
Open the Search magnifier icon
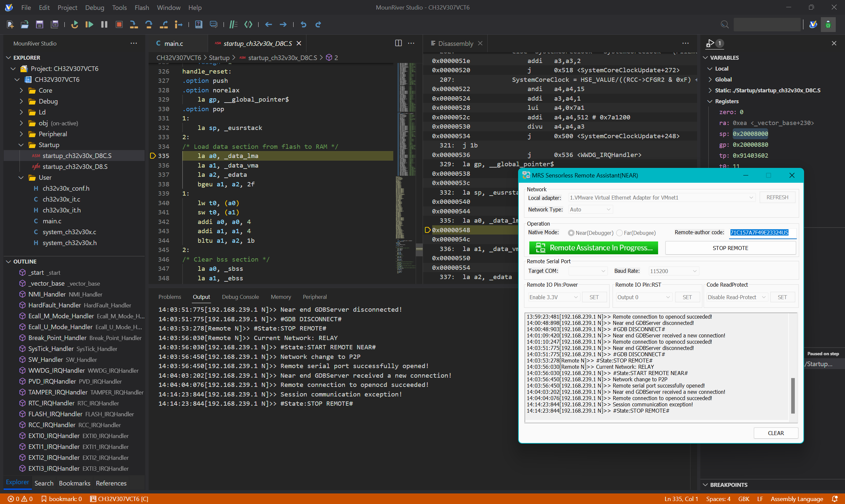click(724, 24)
